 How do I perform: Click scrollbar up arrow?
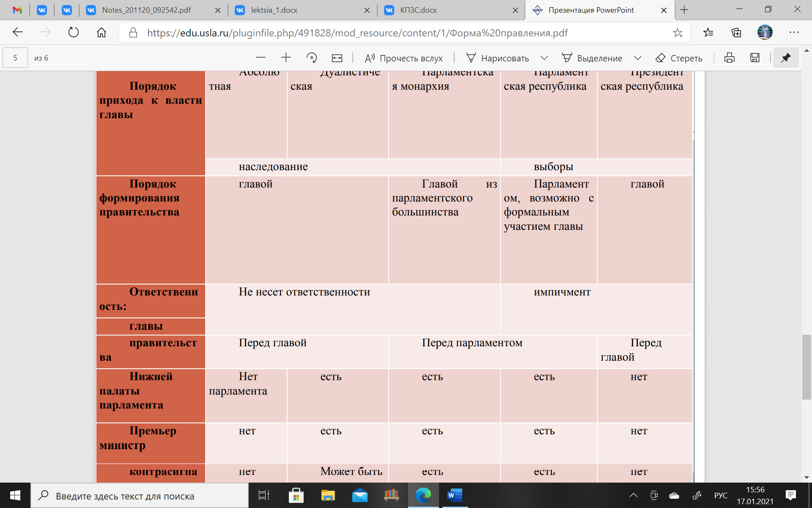(807, 50)
